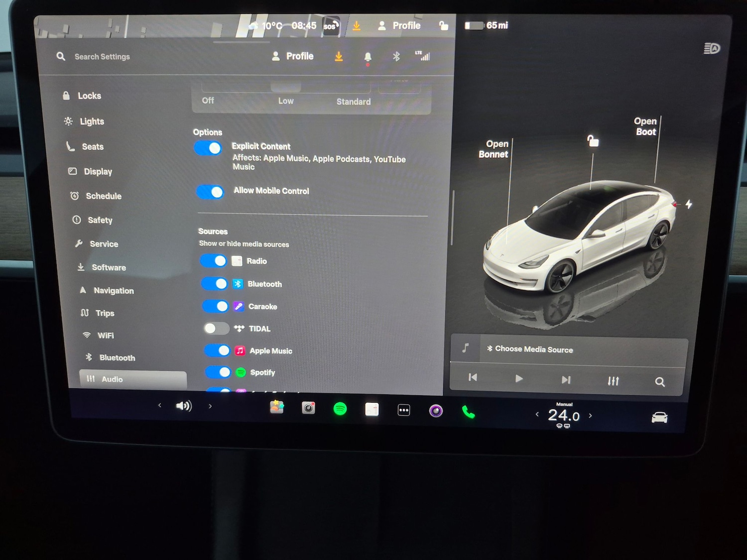Disable the Explicit Content toggle
747x560 pixels.
pyautogui.click(x=208, y=148)
